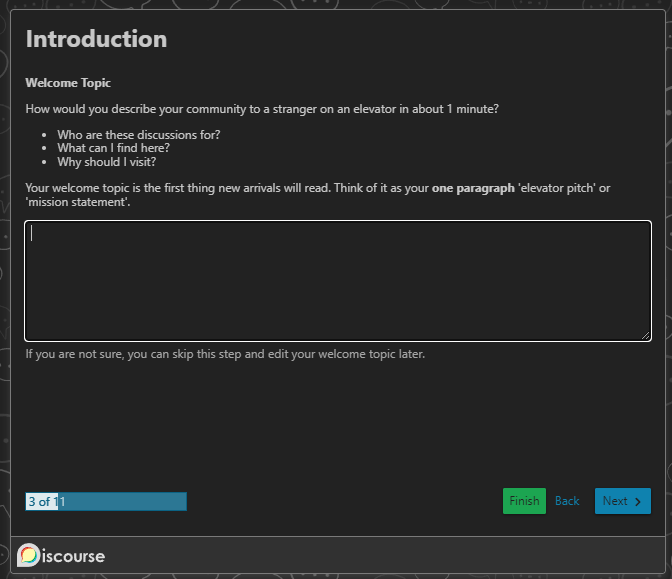This screenshot has height=579, width=672.
Task: Focus the welcome topic text area
Action: click(338, 281)
